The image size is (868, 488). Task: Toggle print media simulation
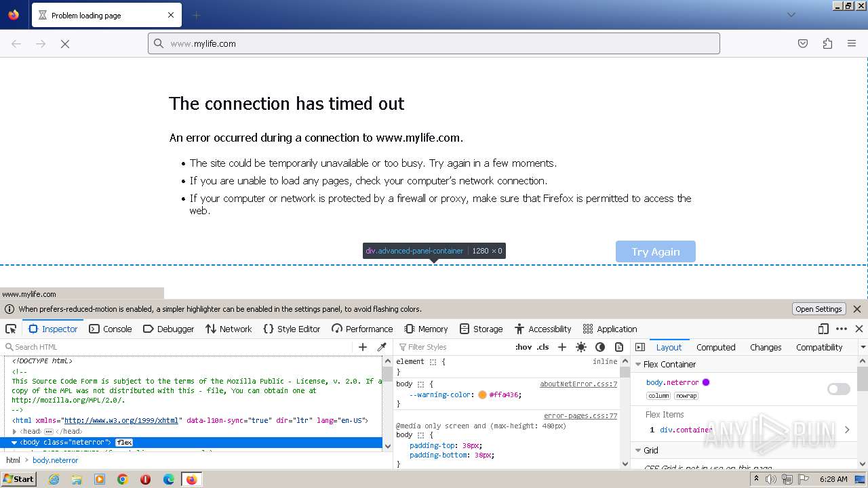pos(618,347)
